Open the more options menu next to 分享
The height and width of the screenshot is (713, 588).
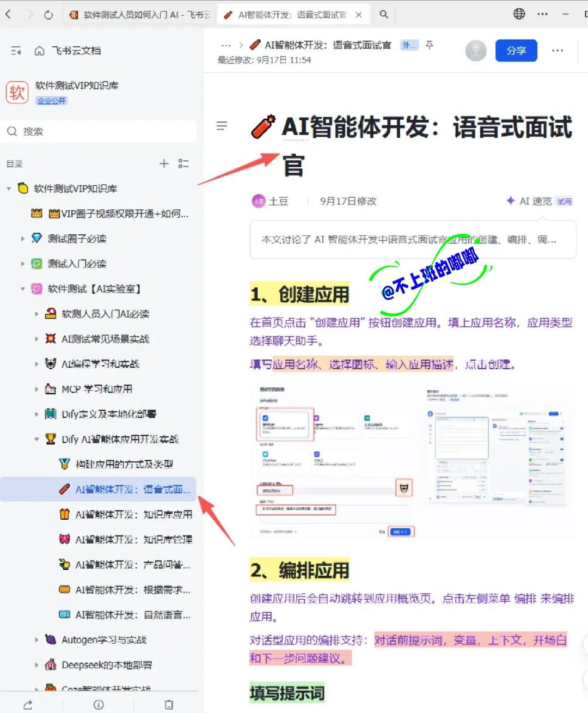557,50
